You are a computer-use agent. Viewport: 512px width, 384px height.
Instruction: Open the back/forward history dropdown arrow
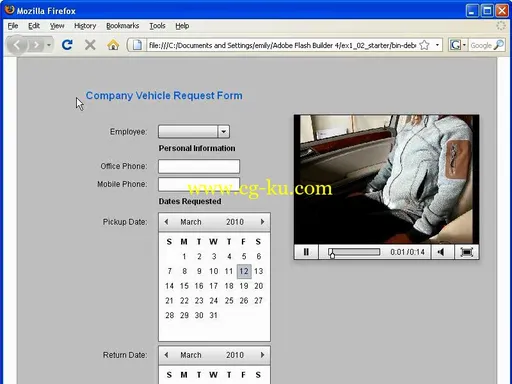click(49, 45)
